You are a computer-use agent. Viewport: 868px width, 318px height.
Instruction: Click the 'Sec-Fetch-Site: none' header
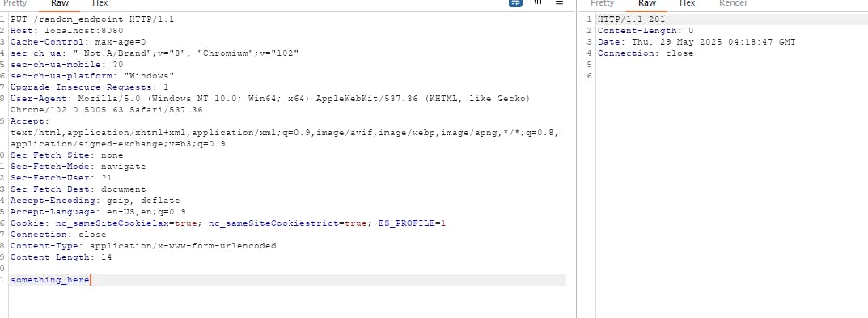pyautogui.click(x=67, y=155)
